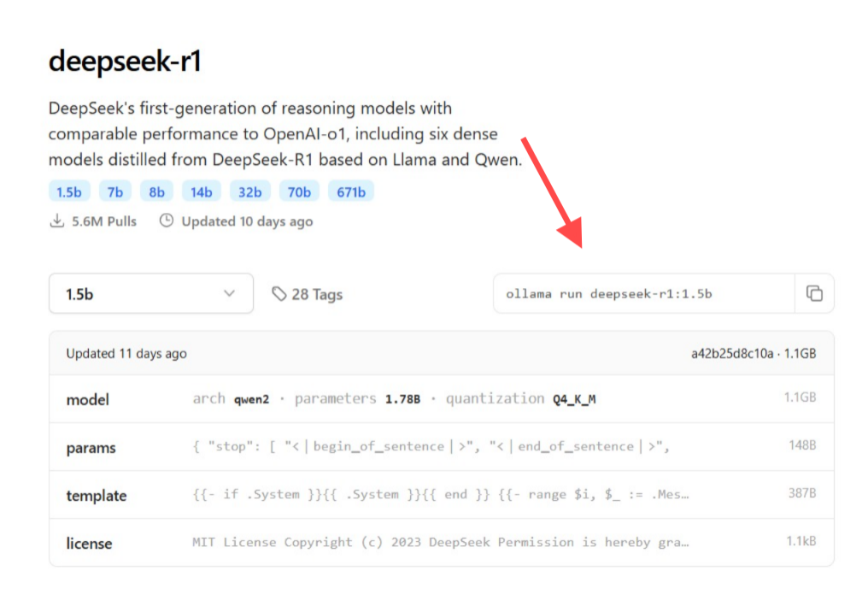View the template file row
Viewport: 868px width, 612px height.
tap(441, 495)
